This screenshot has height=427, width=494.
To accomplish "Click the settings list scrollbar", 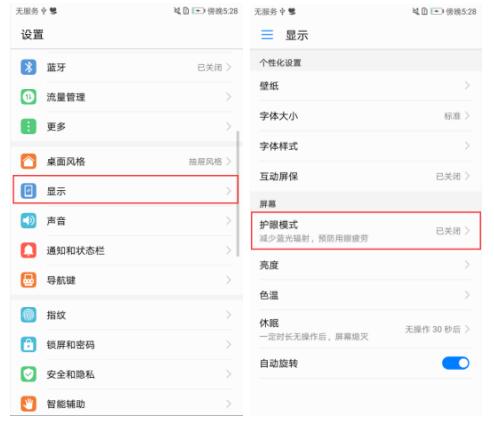I will pos(238,194).
